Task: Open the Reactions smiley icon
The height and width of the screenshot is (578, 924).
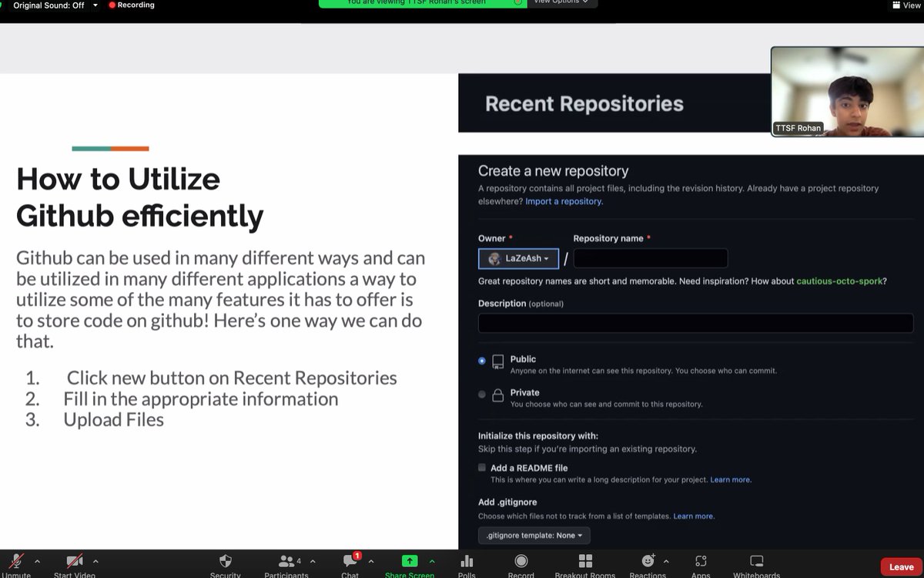Action: click(x=648, y=561)
